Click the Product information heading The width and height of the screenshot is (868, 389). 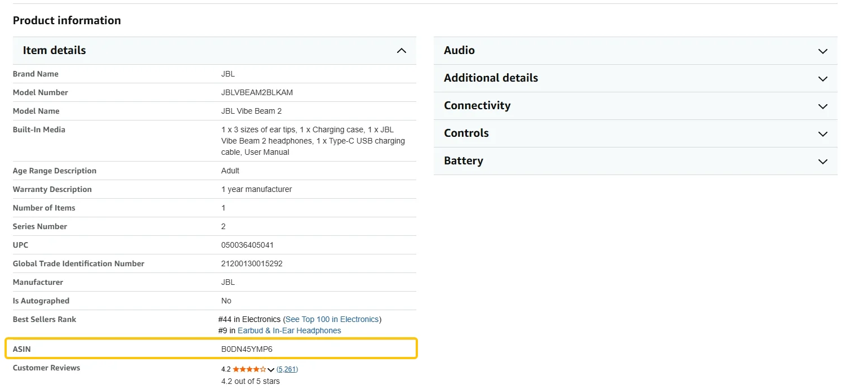[x=67, y=20]
